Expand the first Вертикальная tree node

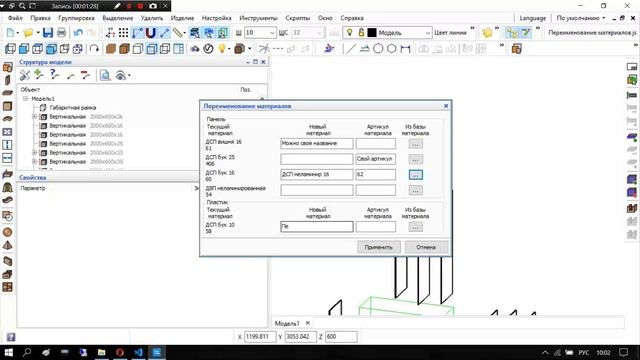coord(35,117)
